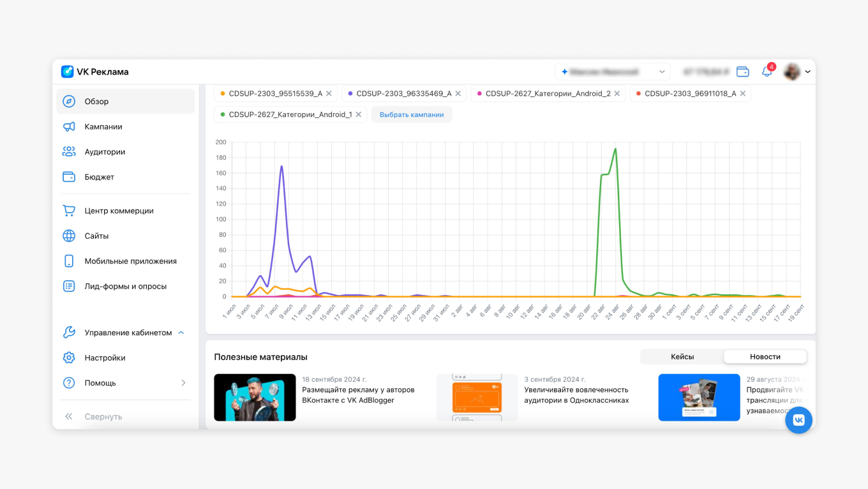Click the VK Реклама logo icon
The width and height of the screenshot is (868, 489).
coord(67,71)
